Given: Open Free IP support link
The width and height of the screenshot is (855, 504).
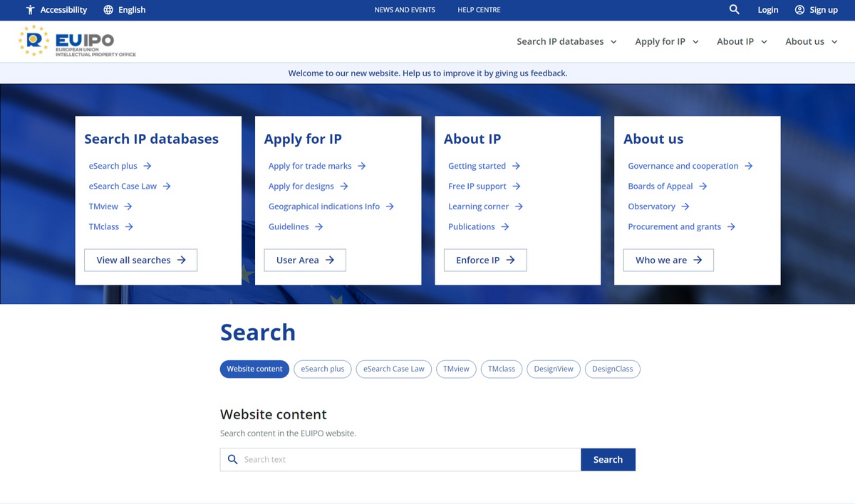Looking at the screenshot, I should 484,187.
